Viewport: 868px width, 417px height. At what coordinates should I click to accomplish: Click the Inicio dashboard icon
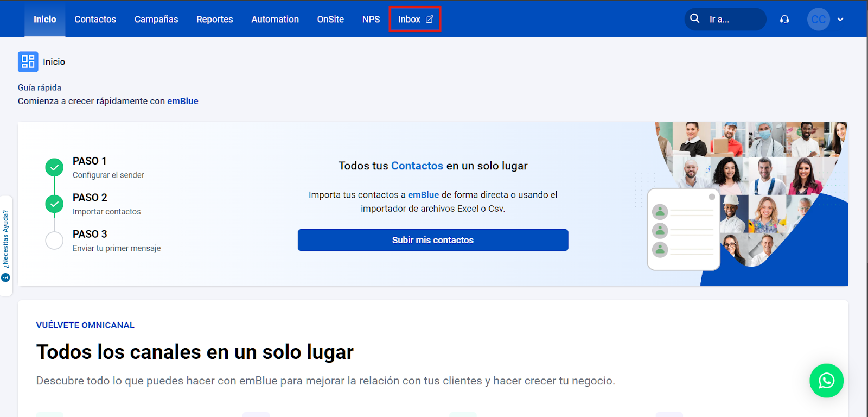(28, 62)
